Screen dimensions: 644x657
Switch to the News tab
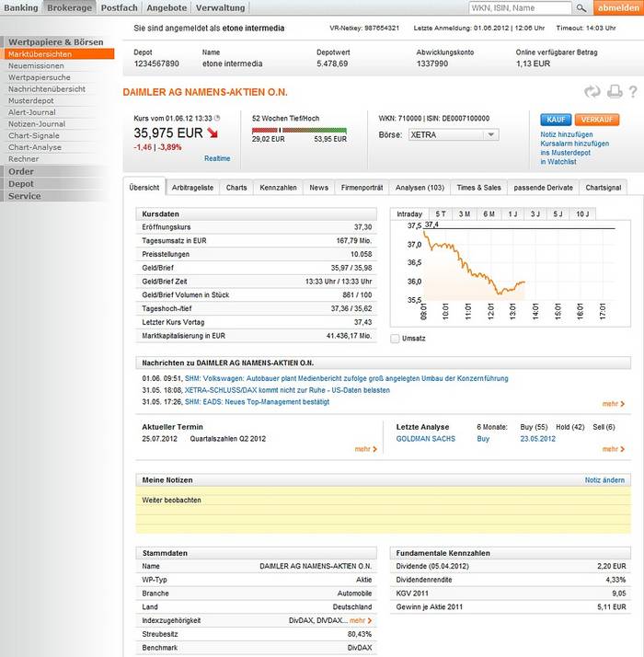(319, 188)
